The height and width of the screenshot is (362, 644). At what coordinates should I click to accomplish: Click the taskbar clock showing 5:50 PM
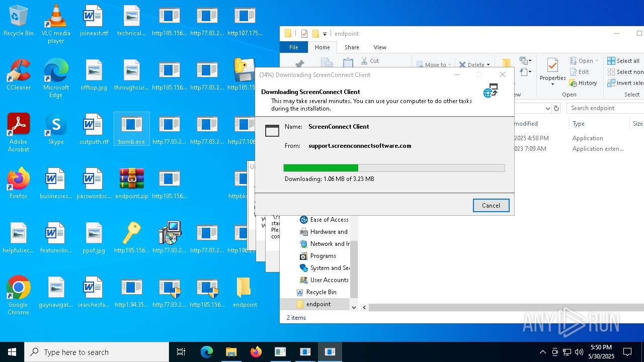click(x=601, y=352)
